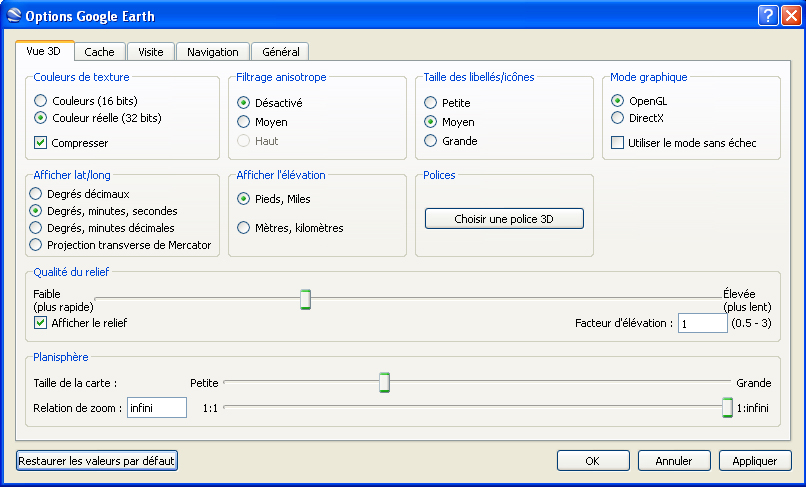
Task: Set anisotropic filtering to Moyen
Action: 262,122
